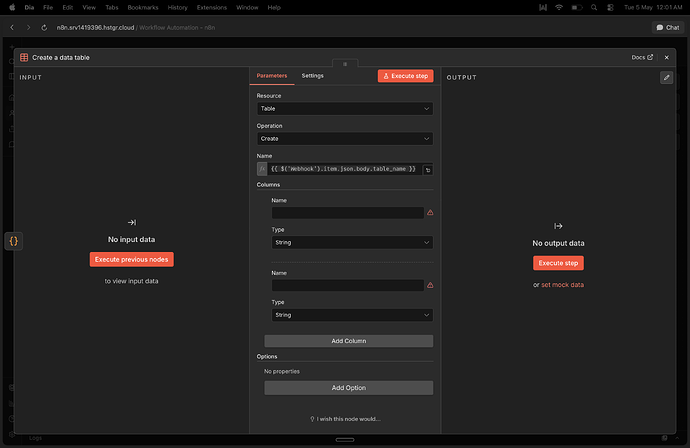690x448 pixels.
Task: Click the second column Name input field
Action: (348, 286)
